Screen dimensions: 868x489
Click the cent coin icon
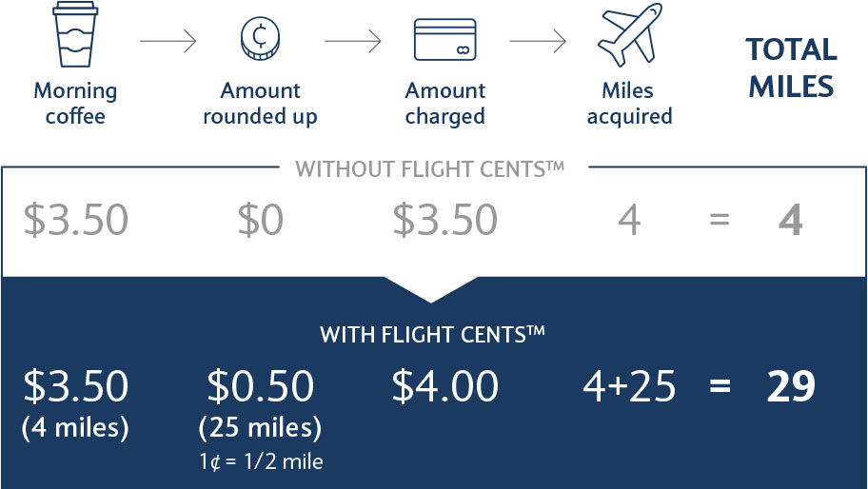260,39
